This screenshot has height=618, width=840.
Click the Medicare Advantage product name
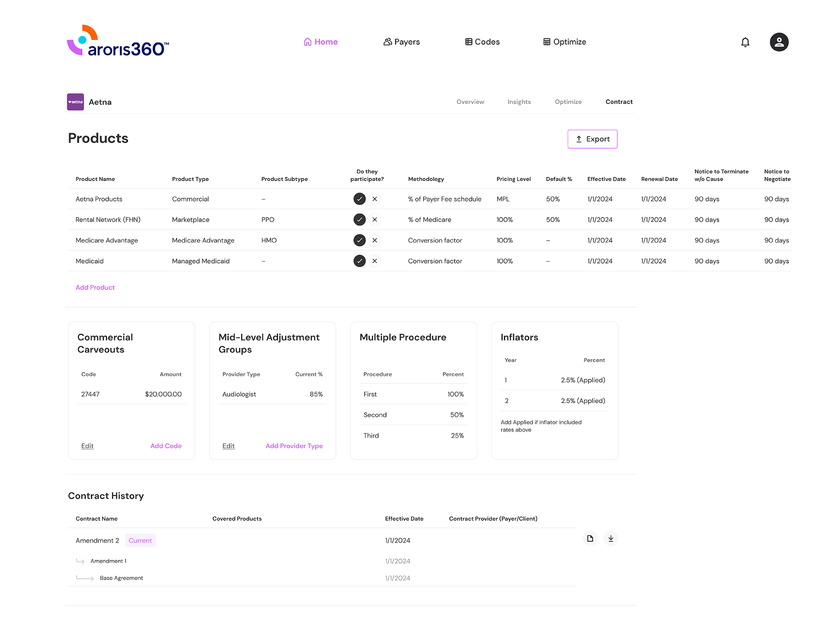tap(107, 241)
